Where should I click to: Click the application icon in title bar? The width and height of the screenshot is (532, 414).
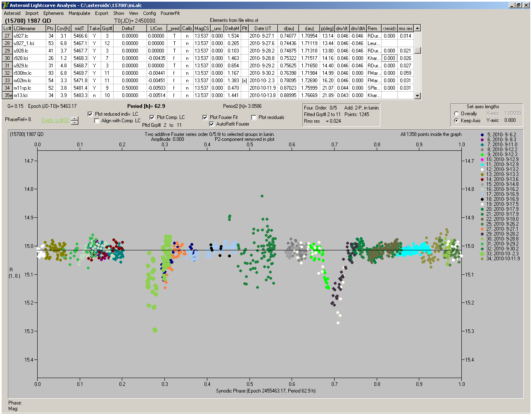coord(5,5)
